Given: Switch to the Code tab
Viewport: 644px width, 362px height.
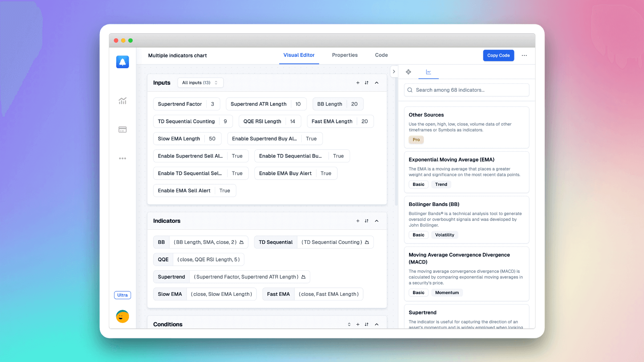Looking at the screenshot, I should 381,55.
